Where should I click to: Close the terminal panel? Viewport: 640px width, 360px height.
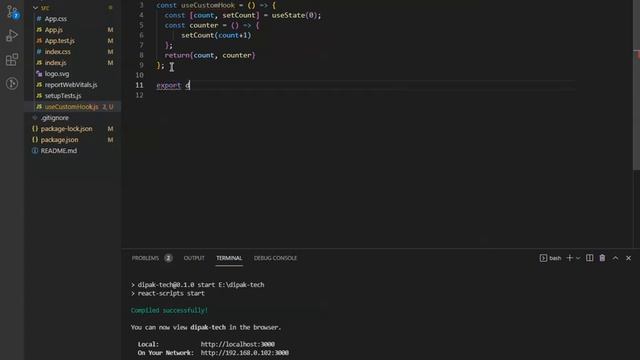[x=629, y=258]
